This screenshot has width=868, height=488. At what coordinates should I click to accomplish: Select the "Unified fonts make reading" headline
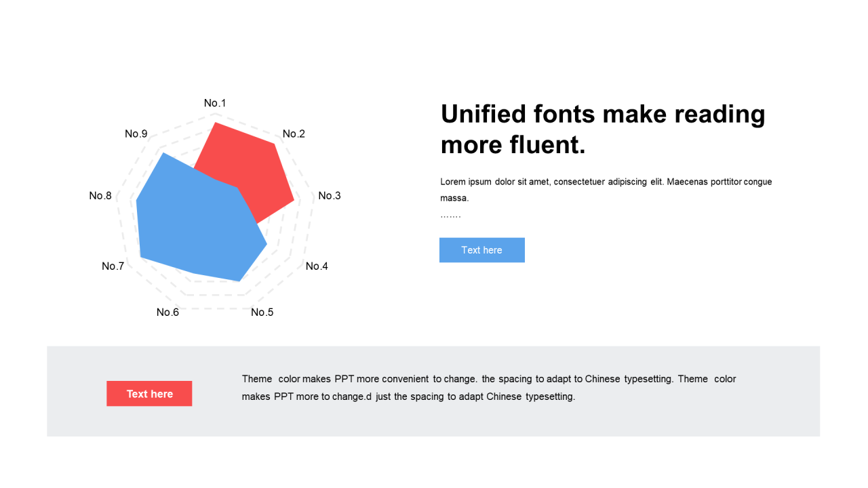point(603,114)
